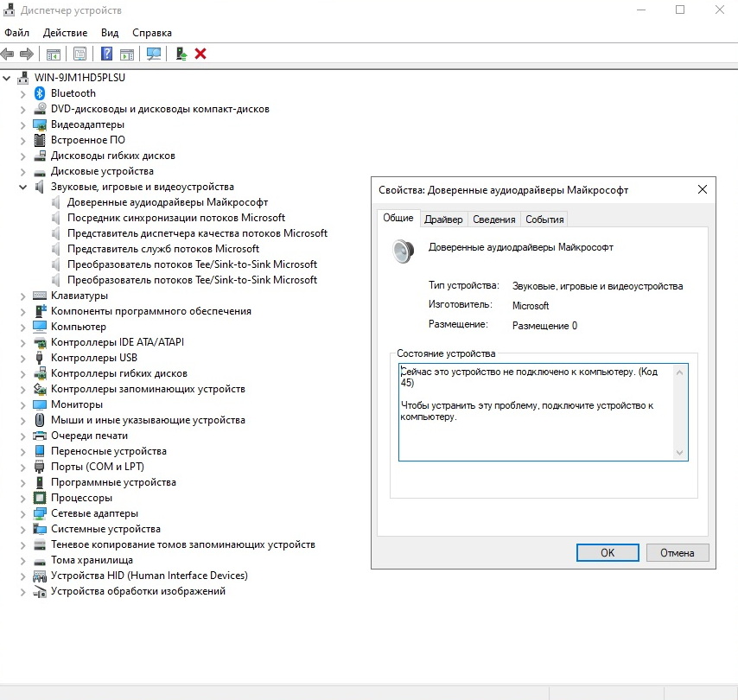Click the Устройства обработки изображений icon
Image resolution: width=738 pixels, height=700 pixels.
(40, 591)
